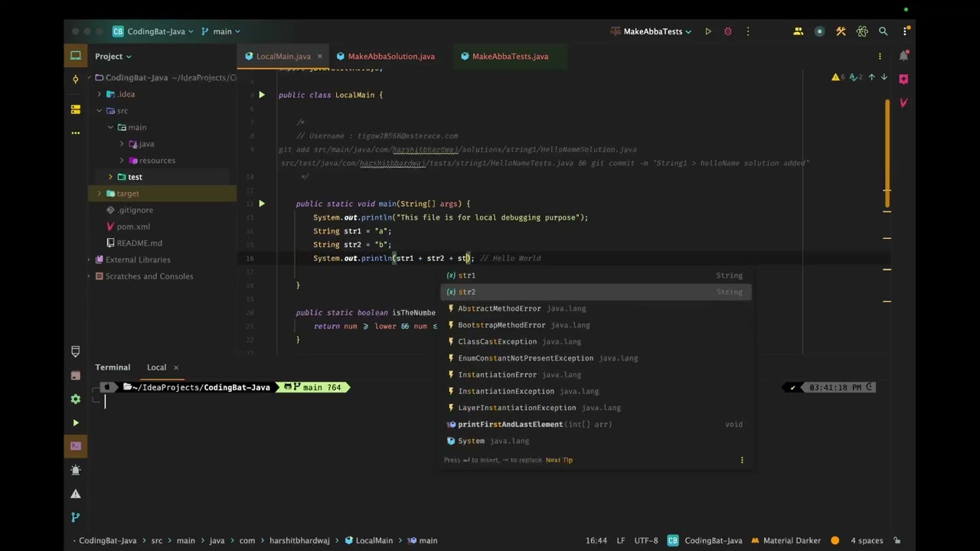The width and height of the screenshot is (980, 551).
Task: Open the Project tool window icon
Action: tap(75, 56)
